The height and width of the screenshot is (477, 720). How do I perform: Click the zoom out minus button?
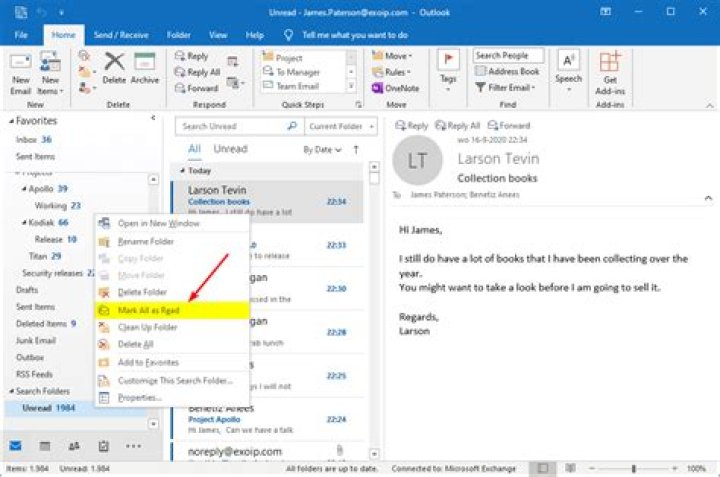coord(592,468)
